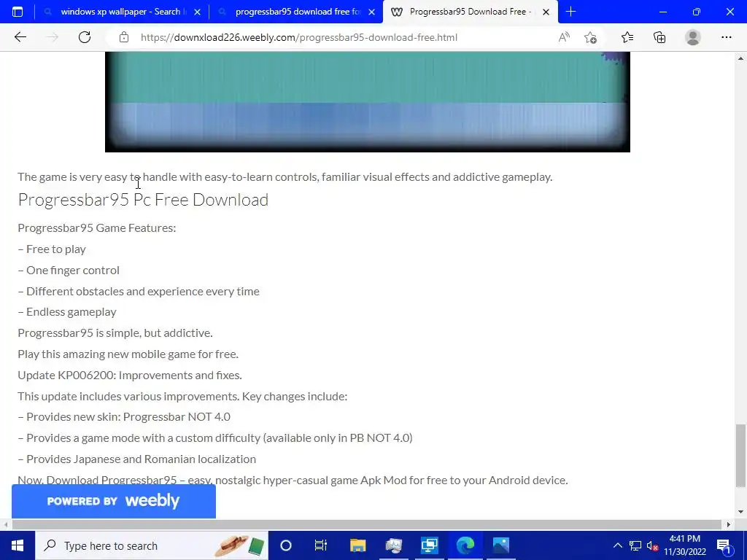The height and width of the screenshot is (560, 747).
Task: Open the system utility taskbar app
Action: 394,545
